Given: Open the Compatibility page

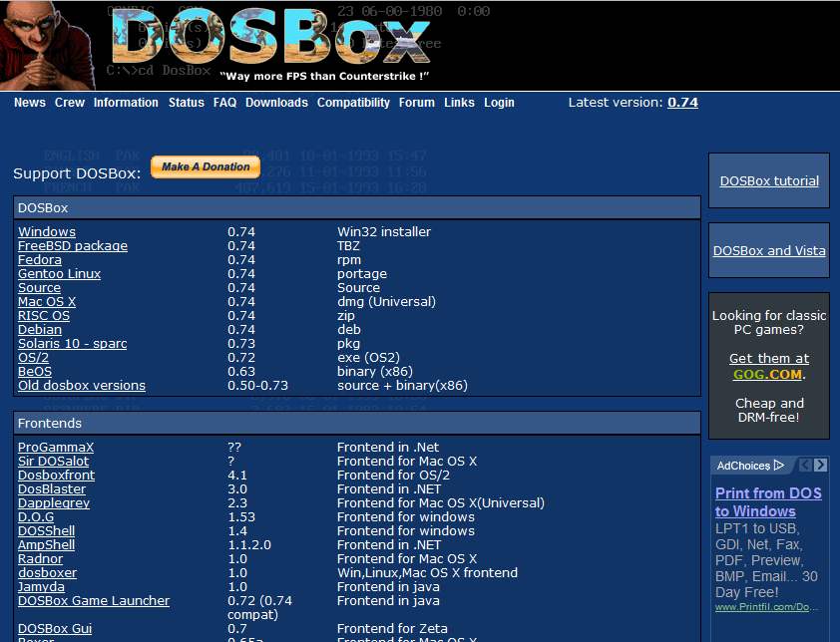Looking at the screenshot, I should (x=353, y=103).
